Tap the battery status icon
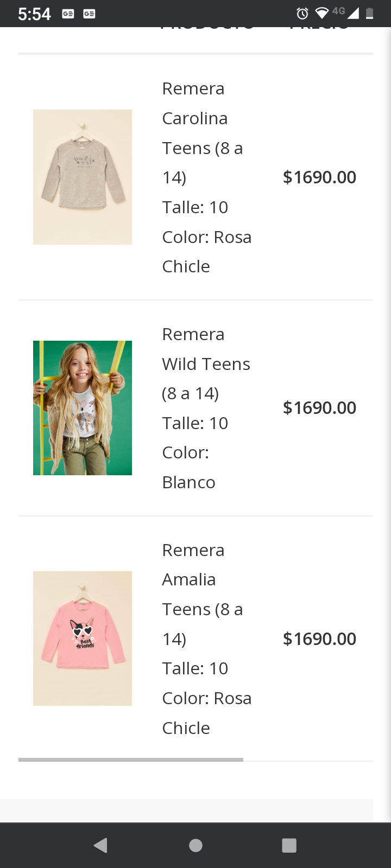 (x=370, y=14)
